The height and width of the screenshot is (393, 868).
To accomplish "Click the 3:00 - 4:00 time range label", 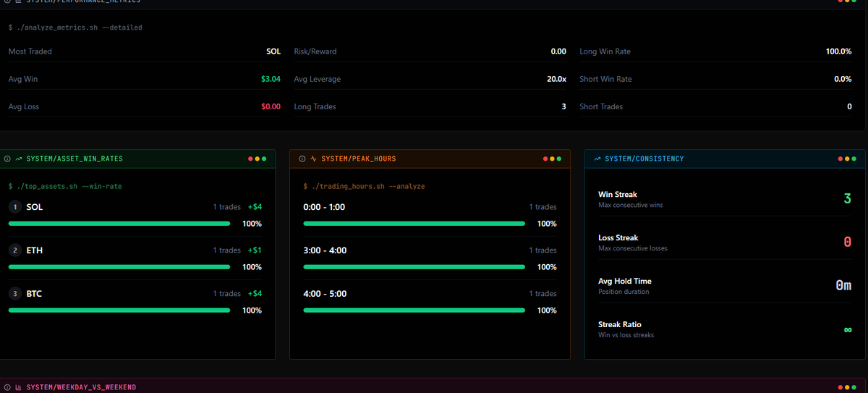I will [x=325, y=250].
